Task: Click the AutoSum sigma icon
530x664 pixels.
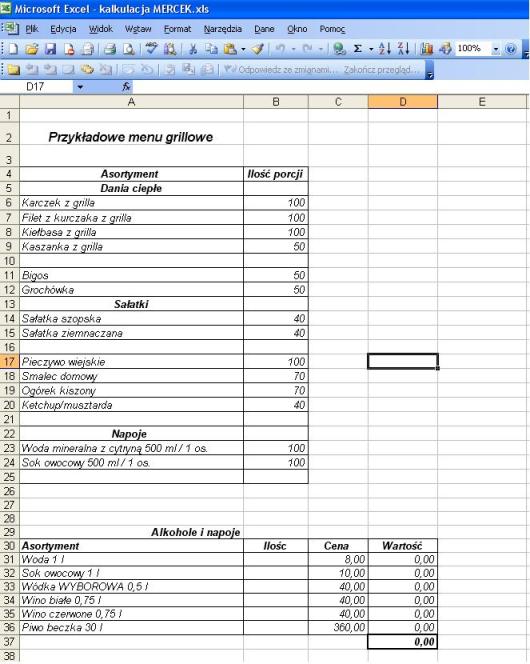Action: 358,49
